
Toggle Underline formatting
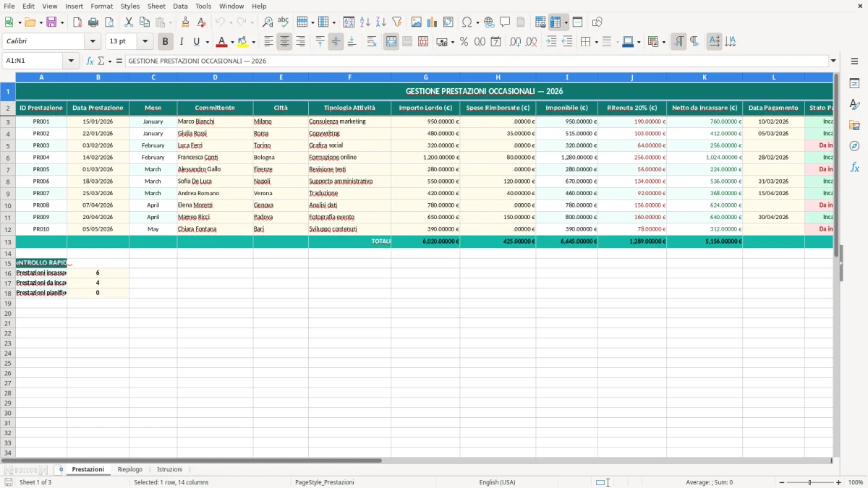coord(197,42)
